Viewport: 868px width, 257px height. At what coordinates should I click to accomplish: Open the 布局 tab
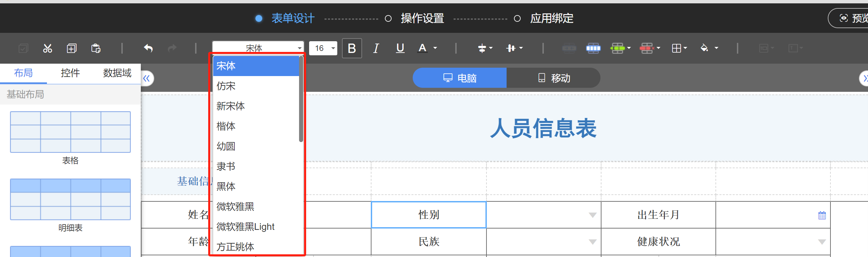tap(23, 73)
